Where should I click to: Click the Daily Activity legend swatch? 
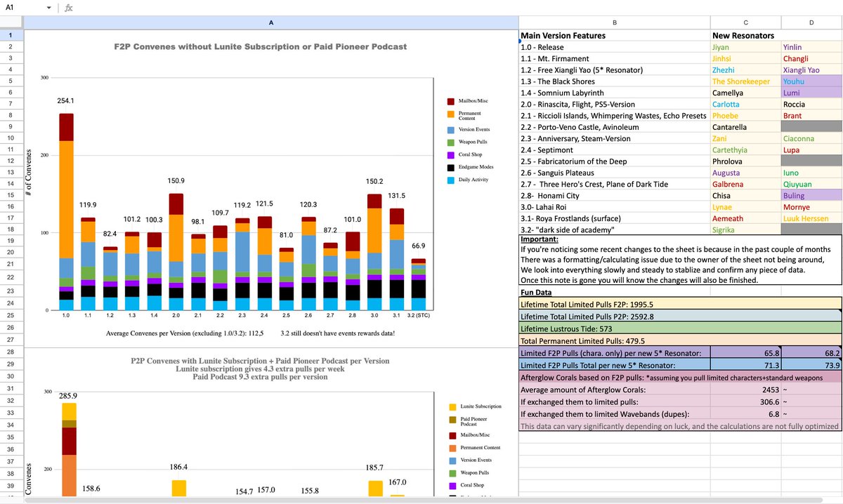click(x=450, y=180)
